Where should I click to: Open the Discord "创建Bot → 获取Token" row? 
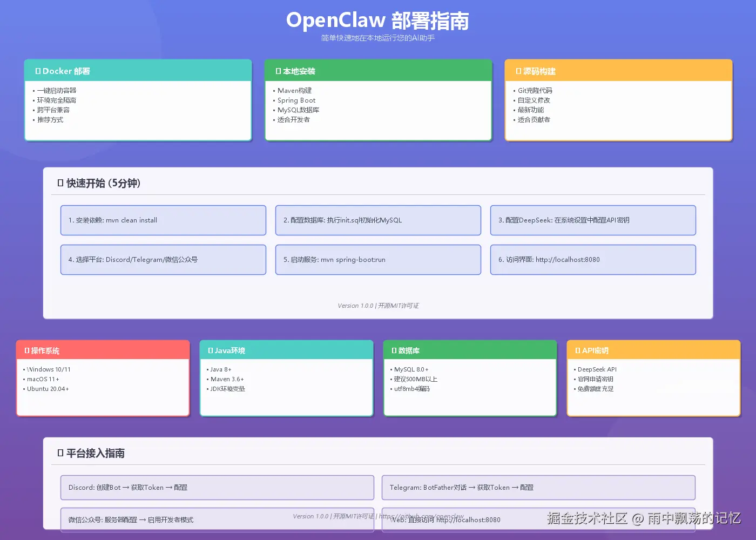pos(217,488)
